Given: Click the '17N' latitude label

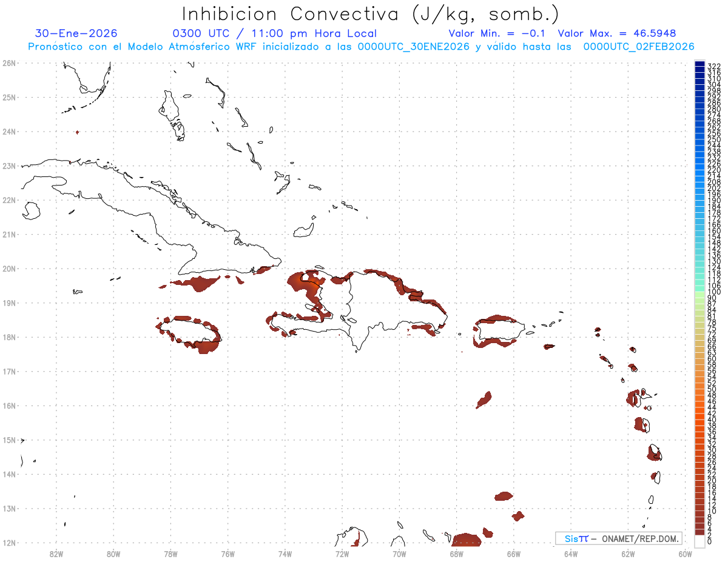Looking at the screenshot, I should 8,371.
